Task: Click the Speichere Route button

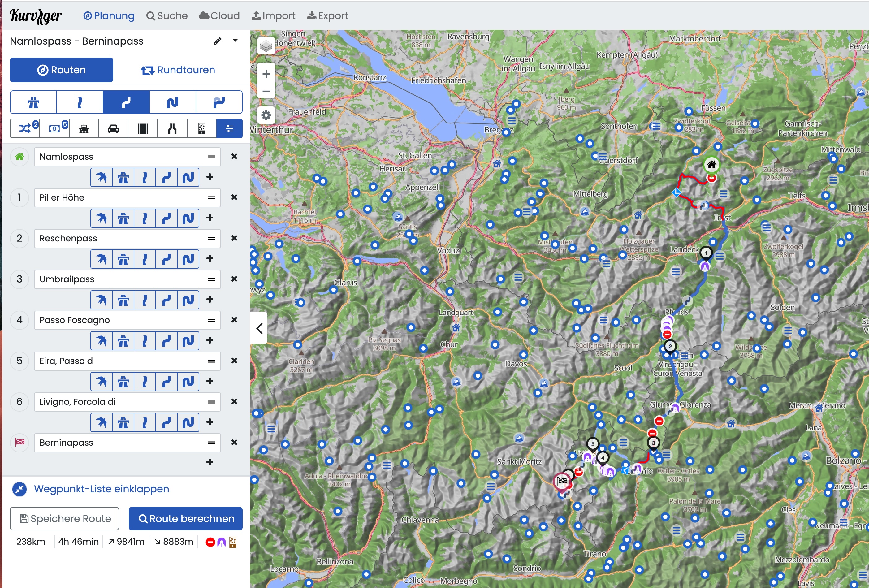Action: click(64, 518)
